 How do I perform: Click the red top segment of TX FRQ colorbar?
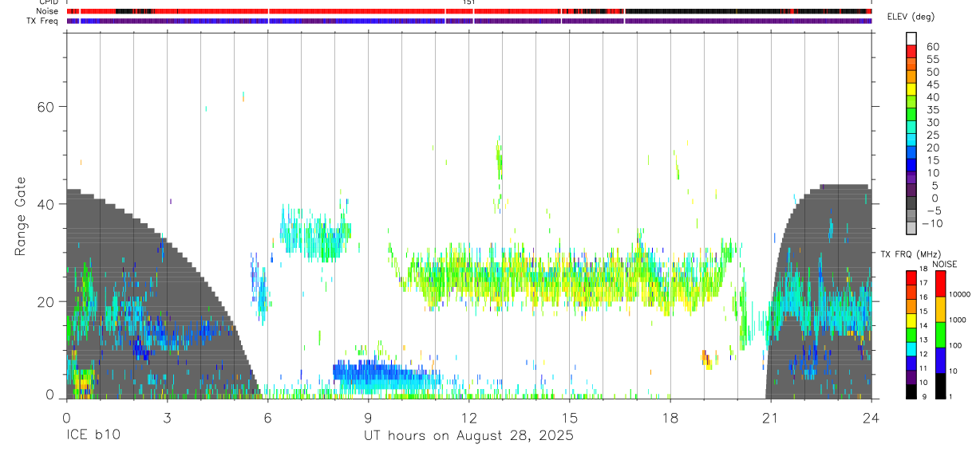[911, 277]
